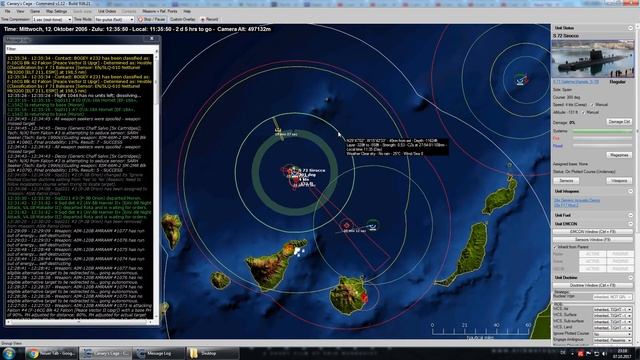
Task: Open the Help menu
Action: click(x=187, y=11)
